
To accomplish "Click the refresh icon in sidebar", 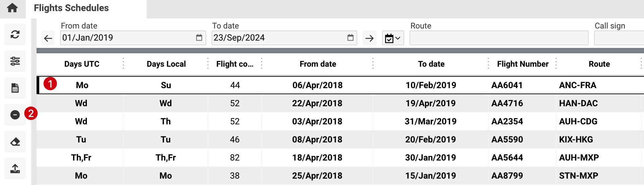I will tap(15, 35).
